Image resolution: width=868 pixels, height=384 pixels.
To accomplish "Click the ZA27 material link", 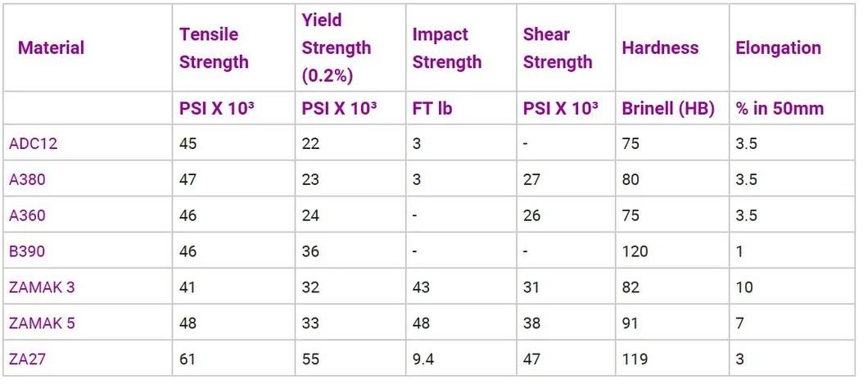I will coord(28,359).
